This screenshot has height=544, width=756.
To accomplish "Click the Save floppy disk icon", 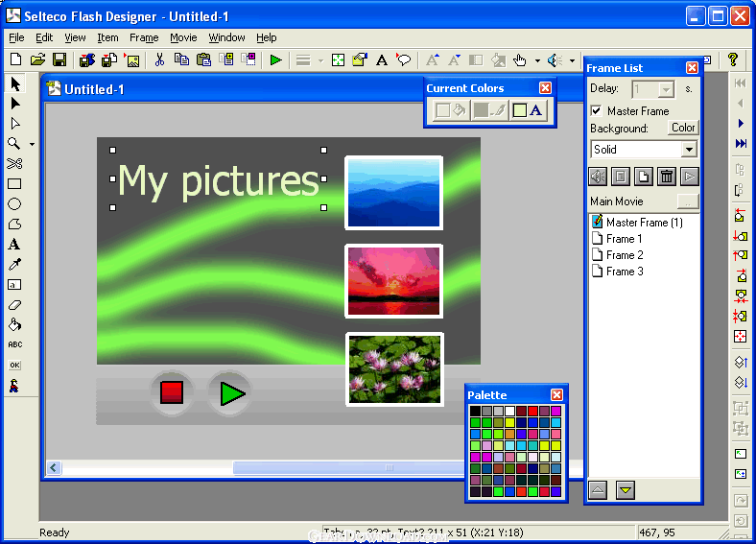I will pos(59,59).
